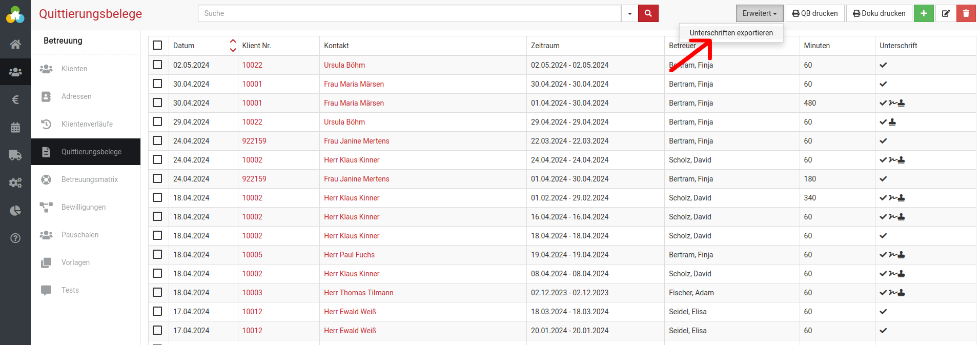
Task: Check the row for Ursula Böhm dated 02.05.2024
Action: click(157, 65)
